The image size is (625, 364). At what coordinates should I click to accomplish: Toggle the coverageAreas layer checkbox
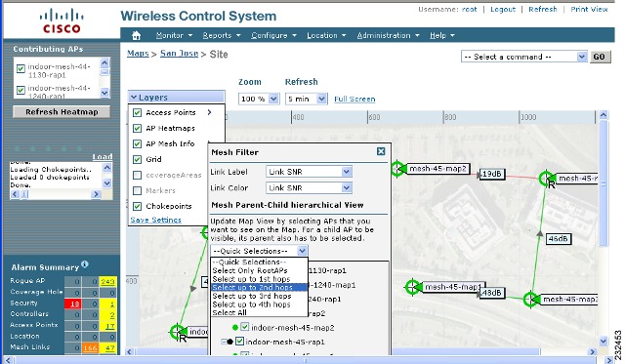pyautogui.click(x=137, y=176)
